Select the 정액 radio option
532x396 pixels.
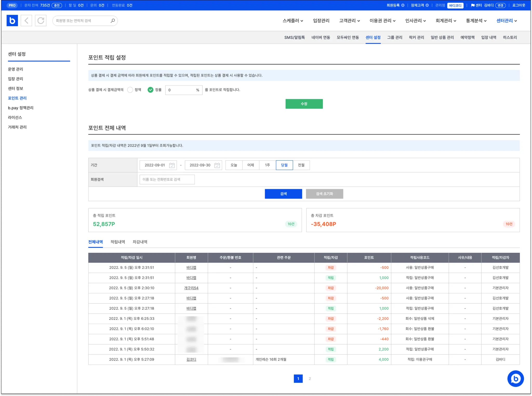click(x=130, y=90)
